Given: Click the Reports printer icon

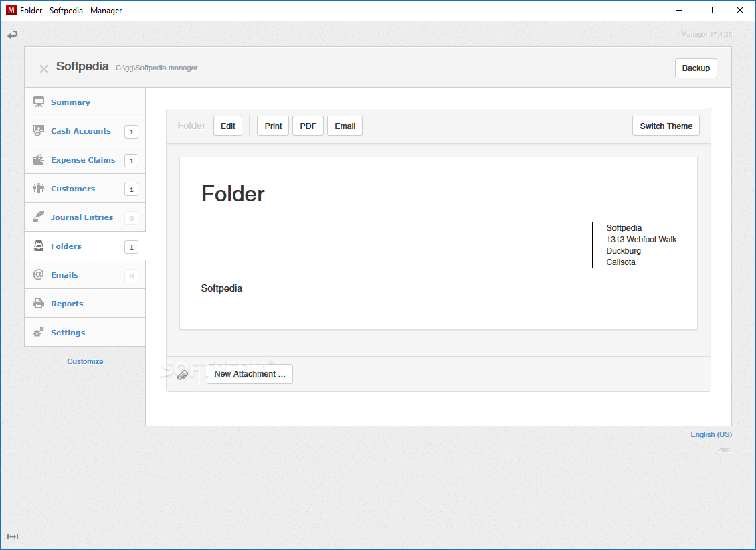Looking at the screenshot, I should point(39,303).
